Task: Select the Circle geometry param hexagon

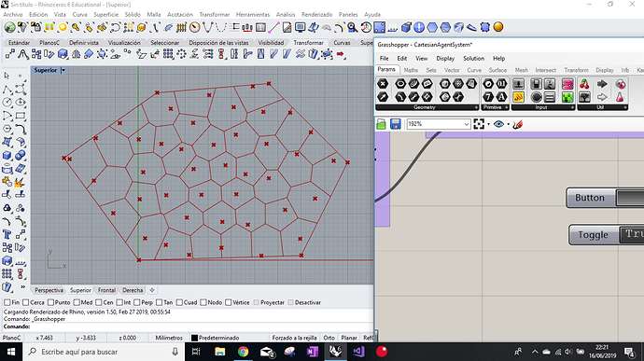Action: (x=400, y=84)
